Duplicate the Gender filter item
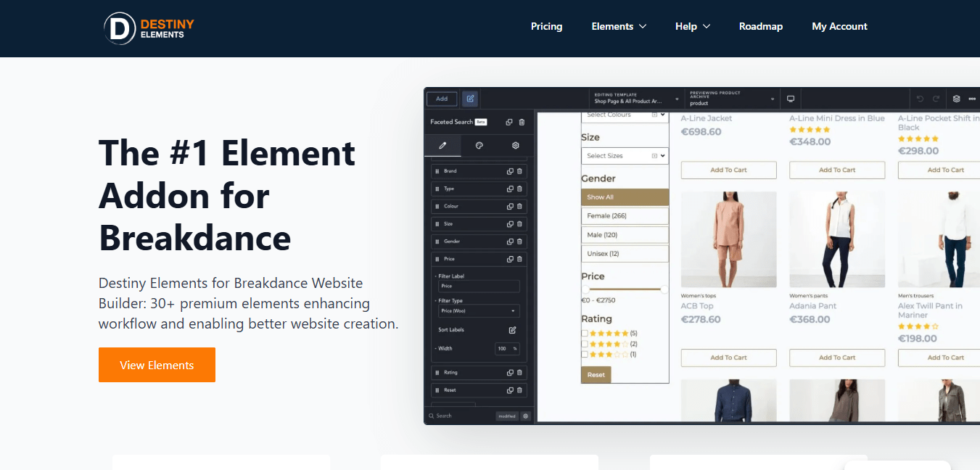This screenshot has height=470, width=980. (x=510, y=242)
